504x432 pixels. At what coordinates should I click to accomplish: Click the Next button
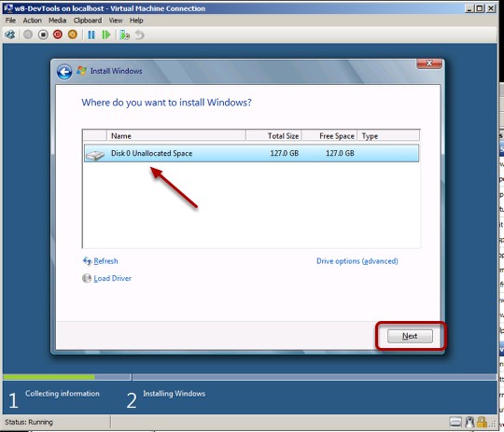tap(410, 336)
